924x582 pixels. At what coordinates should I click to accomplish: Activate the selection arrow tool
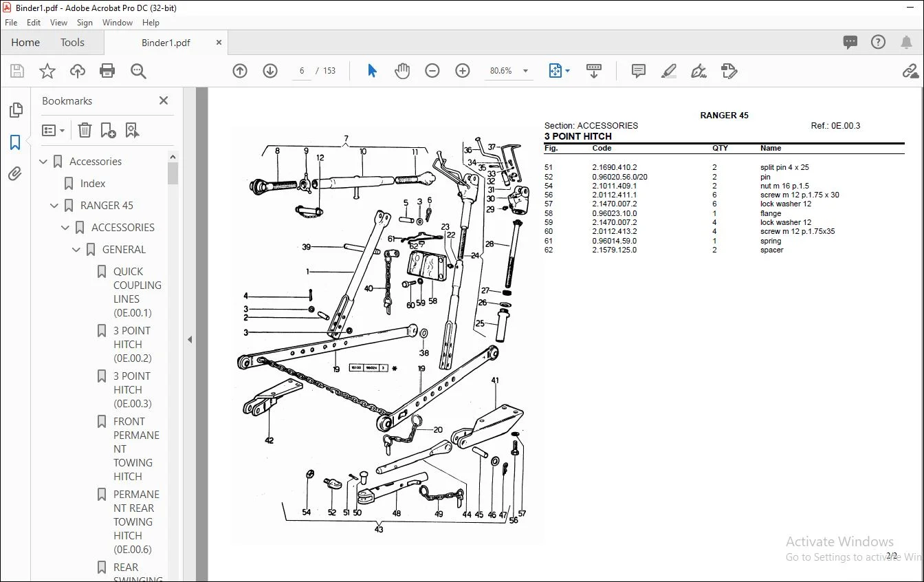[x=372, y=71]
